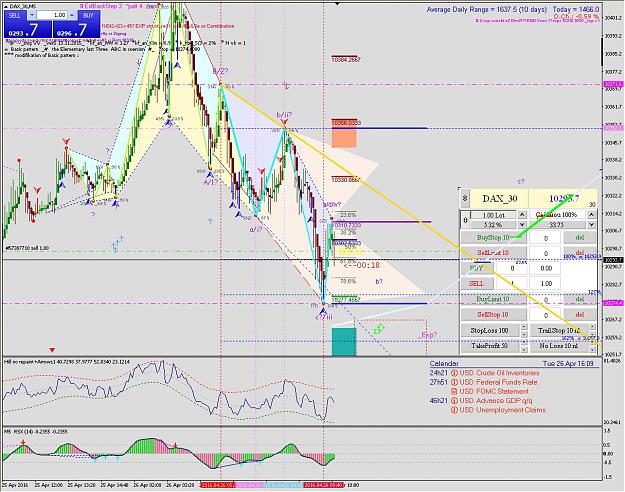Image resolution: width=625 pixels, height=492 pixels.
Task: Click the 0.00 field in BUY row
Action: coord(545,268)
